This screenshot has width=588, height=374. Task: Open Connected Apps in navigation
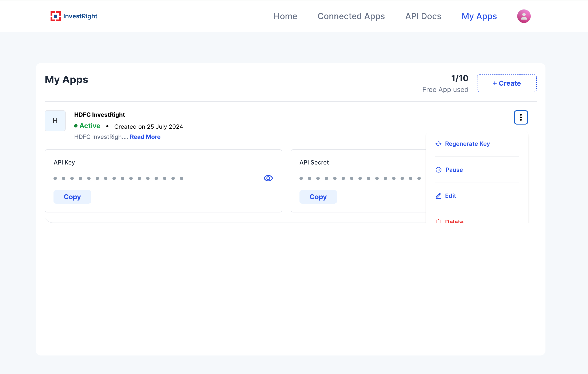(x=351, y=16)
